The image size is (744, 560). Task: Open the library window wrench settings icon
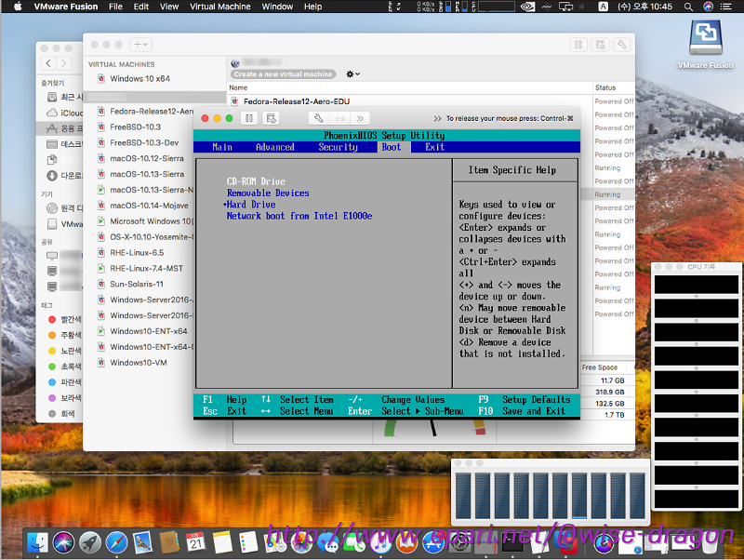pyautogui.click(x=621, y=45)
